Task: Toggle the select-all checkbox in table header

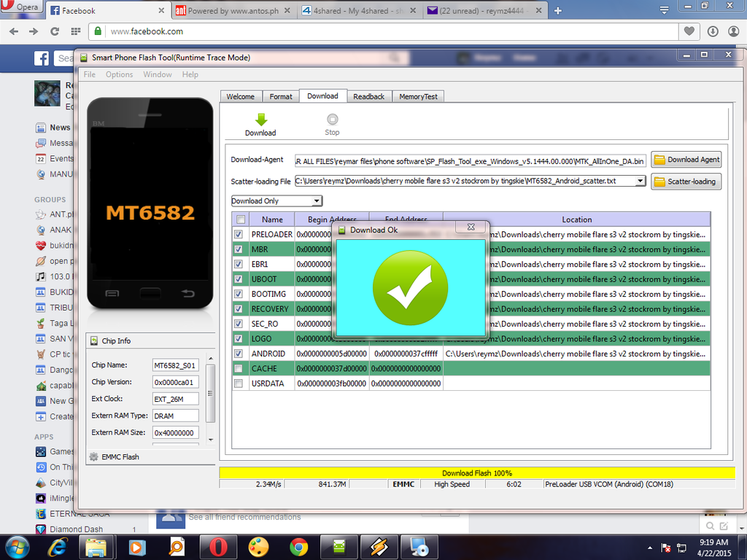Action: (x=240, y=219)
